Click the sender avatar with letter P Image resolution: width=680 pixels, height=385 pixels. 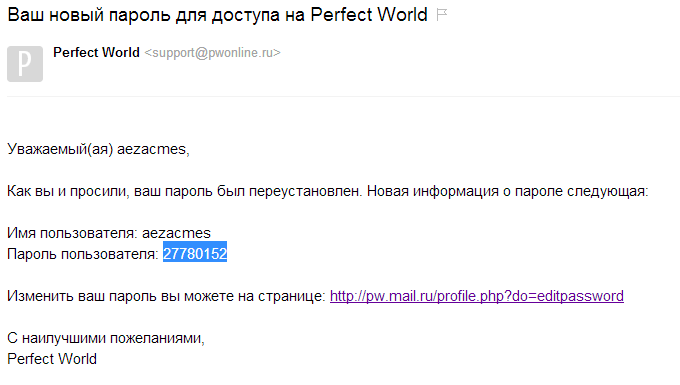point(25,64)
